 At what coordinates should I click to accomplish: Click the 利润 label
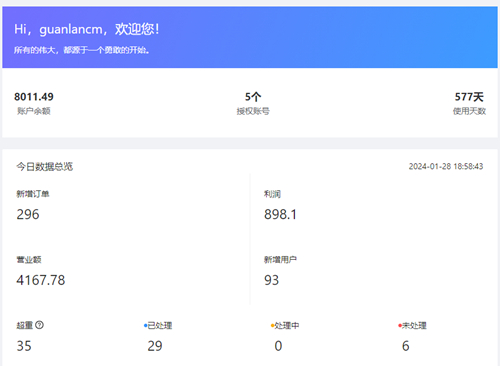coord(272,194)
